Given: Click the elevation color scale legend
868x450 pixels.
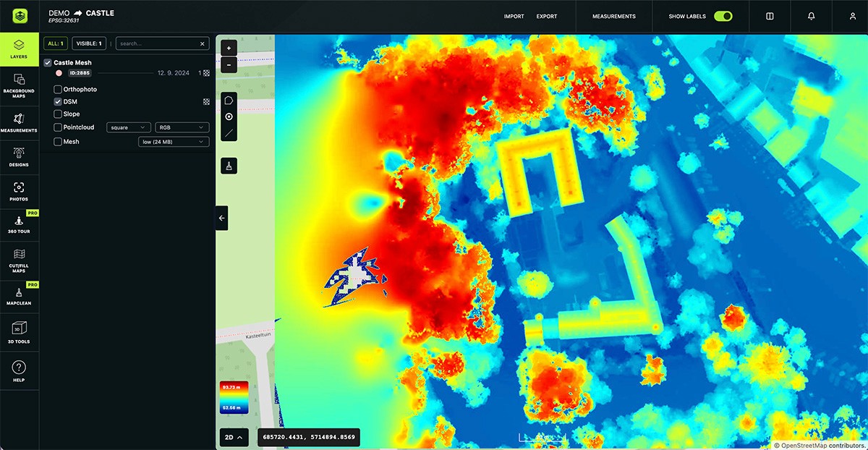Looking at the screenshot, I should tap(235, 398).
